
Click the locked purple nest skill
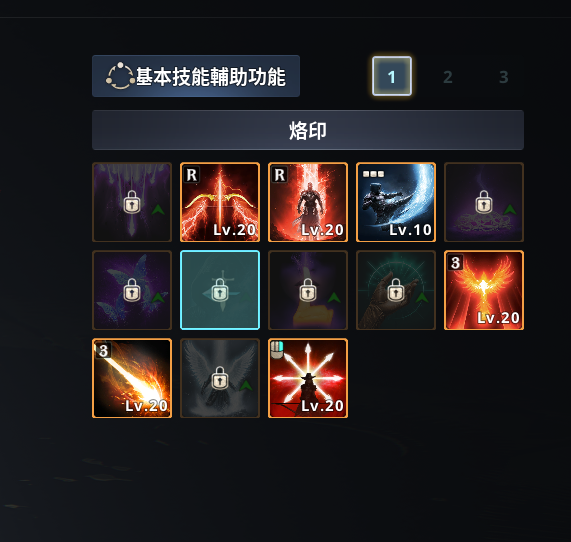484,202
